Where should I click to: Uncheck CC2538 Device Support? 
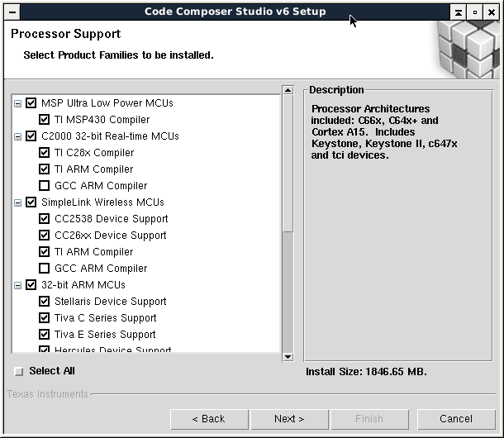45,219
